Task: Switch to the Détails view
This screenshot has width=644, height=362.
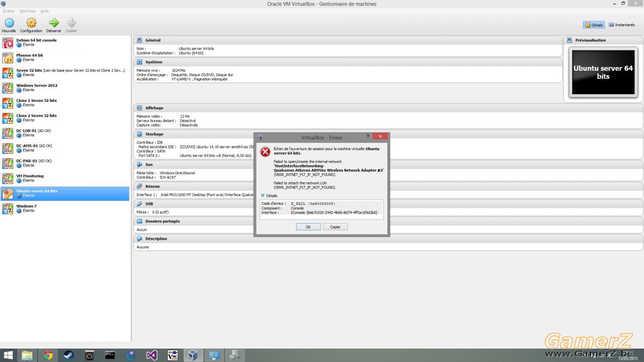Action: (594, 25)
